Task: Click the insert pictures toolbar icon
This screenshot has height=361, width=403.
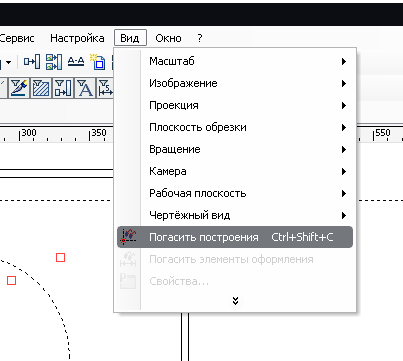Action: click(54, 62)
